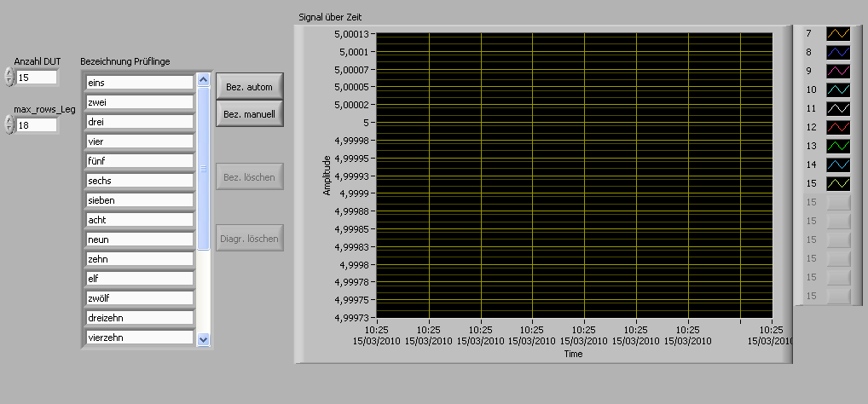Select the 'vierzehn' entry field

coord(139,337)
